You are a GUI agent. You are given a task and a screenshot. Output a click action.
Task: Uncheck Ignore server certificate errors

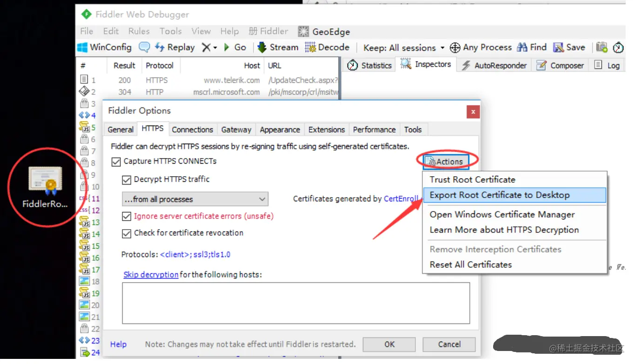point(127,216)
